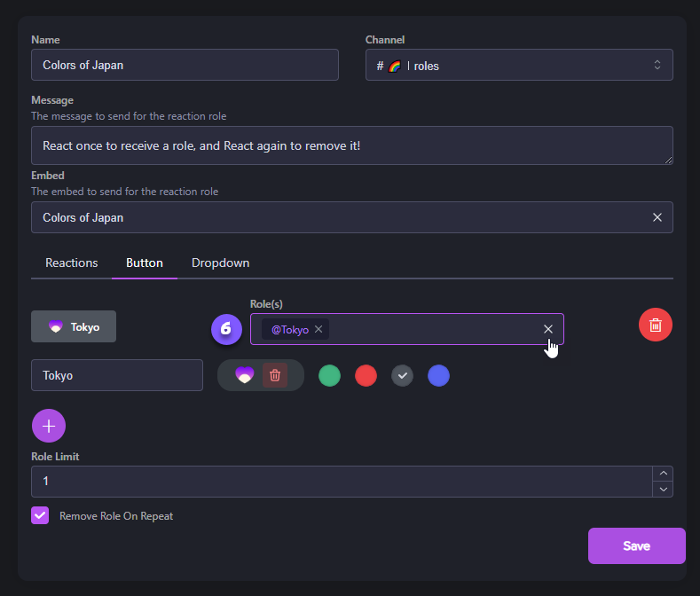
Task: Decrease the Role Limit value
Action: [x=662, y=489]
